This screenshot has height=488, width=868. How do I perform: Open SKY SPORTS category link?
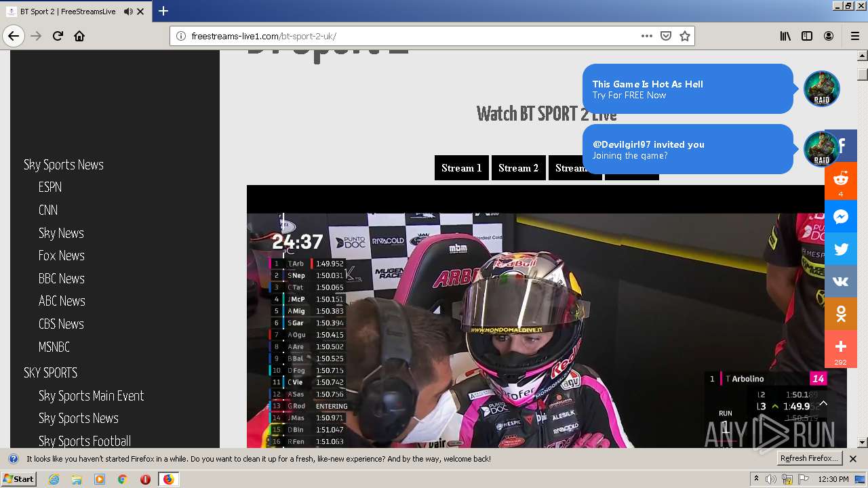[x=51, y=373]
